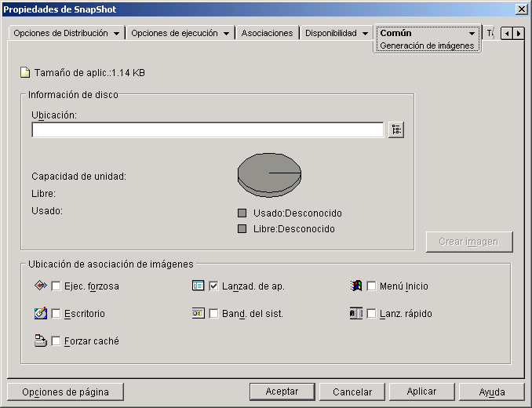This screenshot has width=532, height=408.
Task: Expand the Opciones de ejecución tab arrow
Action: pyautogui.click(x=226, y=34)
